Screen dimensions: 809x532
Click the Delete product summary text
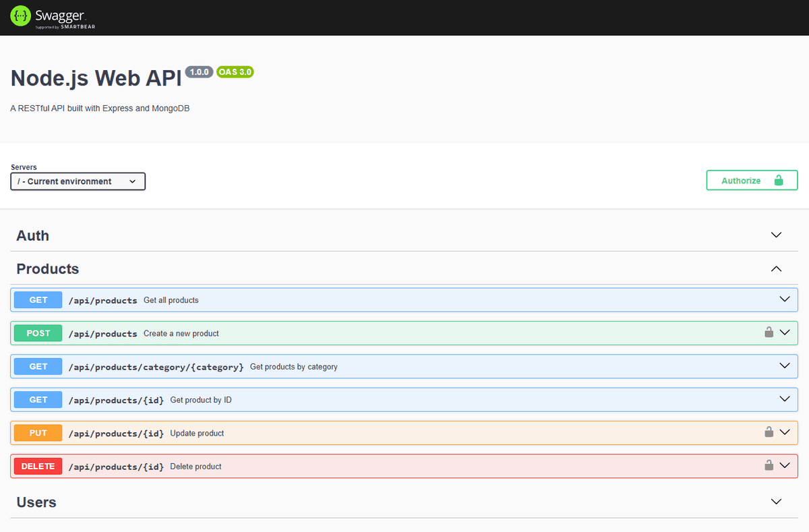click(196, 466)
